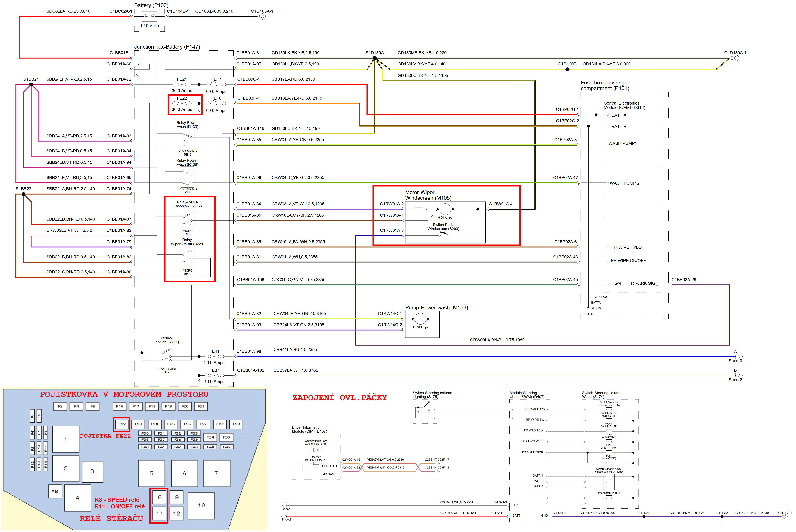Click the FR PARK SIG label in CEM
This screenshot has height=532, width=796.
[x=642, y=283]
